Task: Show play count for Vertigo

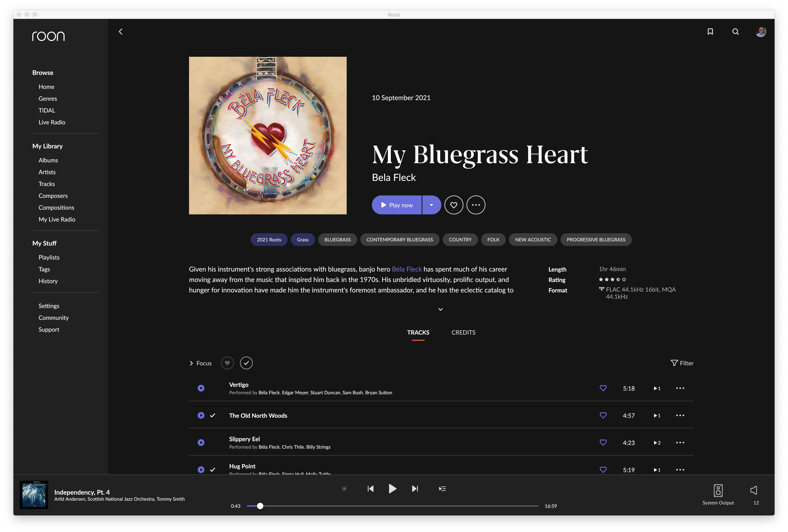Action: click(x=657, y=388)
